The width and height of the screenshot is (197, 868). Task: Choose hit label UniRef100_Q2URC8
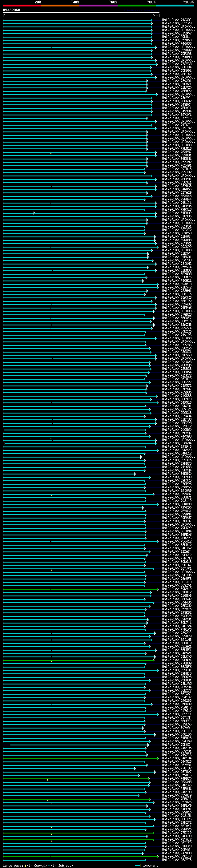pyautogui.click(x=177, y=369)
